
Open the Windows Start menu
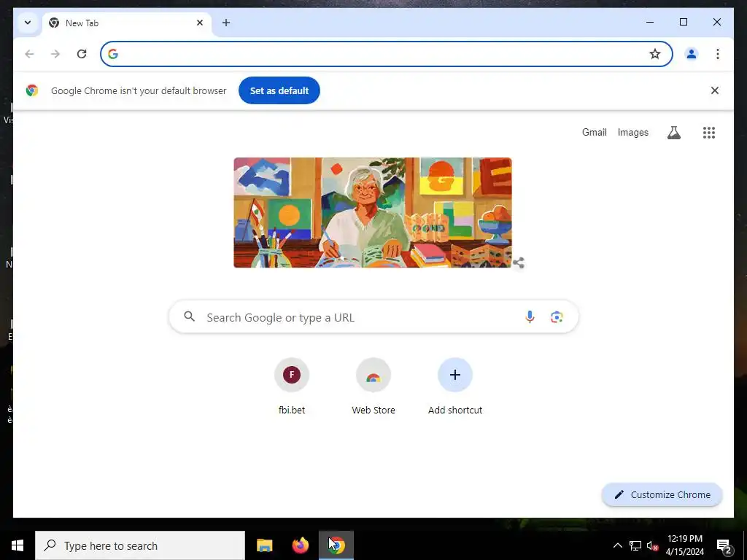[18, 545]
